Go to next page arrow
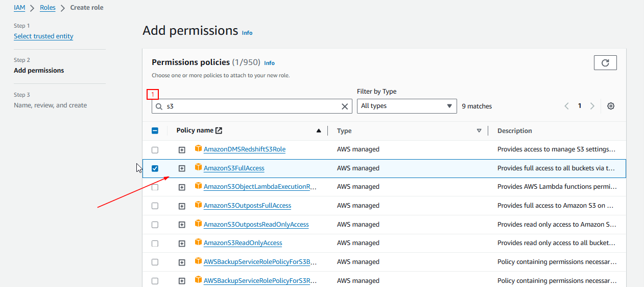This screenshot has height=287, width=644. 592,106
